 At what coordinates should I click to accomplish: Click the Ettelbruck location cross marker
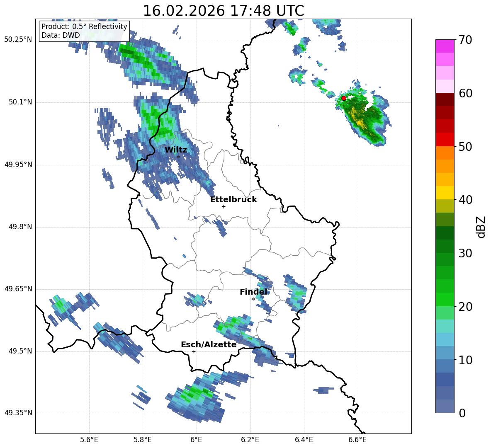[x=224, y=206]
